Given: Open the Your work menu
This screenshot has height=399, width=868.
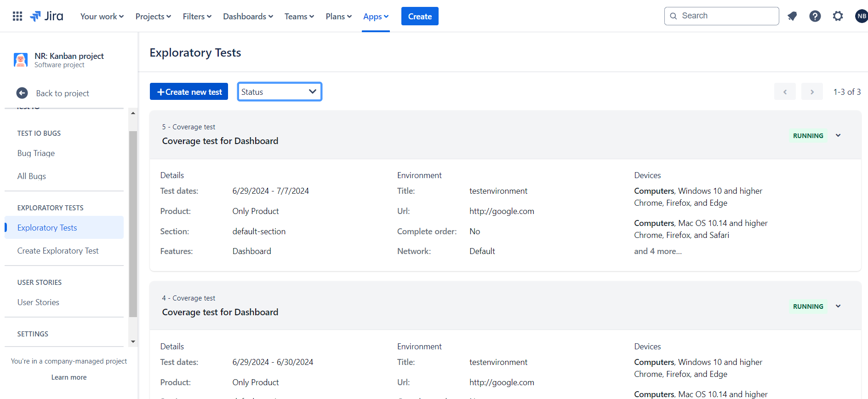Looking at the screenshot, I should click(102, 16).
